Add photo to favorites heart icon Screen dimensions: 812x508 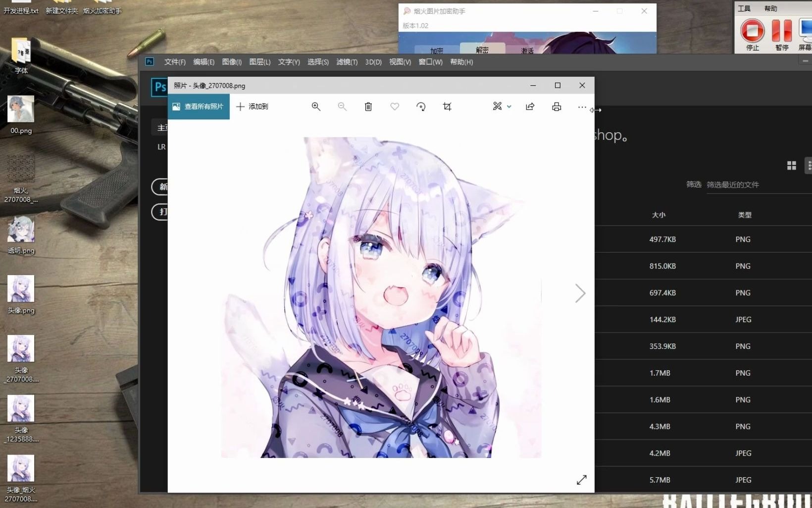click(395, 107)
